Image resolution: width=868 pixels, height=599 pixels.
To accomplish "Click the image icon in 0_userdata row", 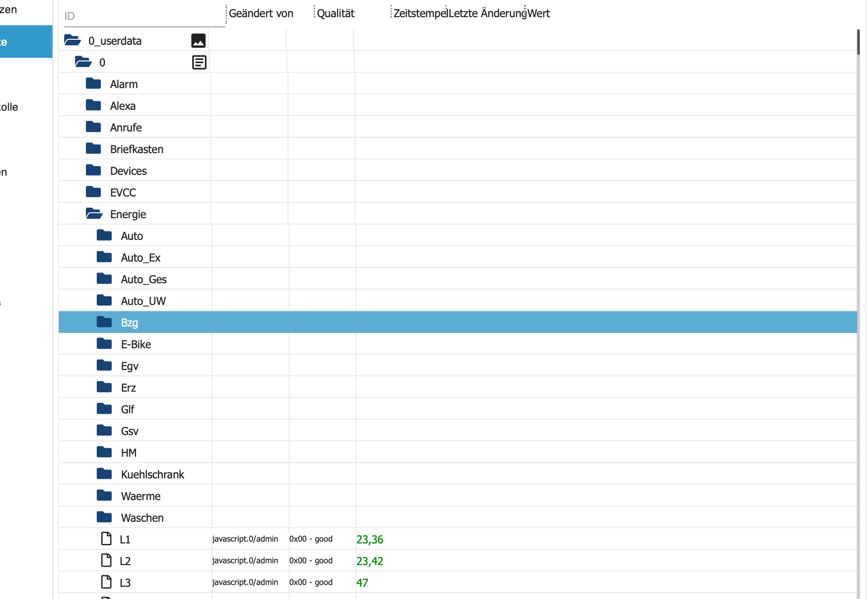I will 198,41.
